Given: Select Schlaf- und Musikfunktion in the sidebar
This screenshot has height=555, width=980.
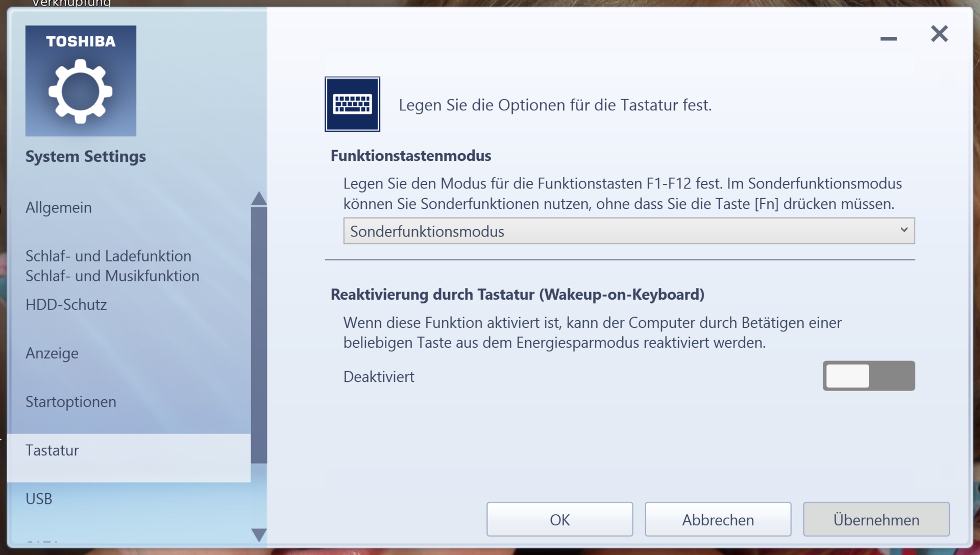Looking at the screenshot, I should pos(112,276).
